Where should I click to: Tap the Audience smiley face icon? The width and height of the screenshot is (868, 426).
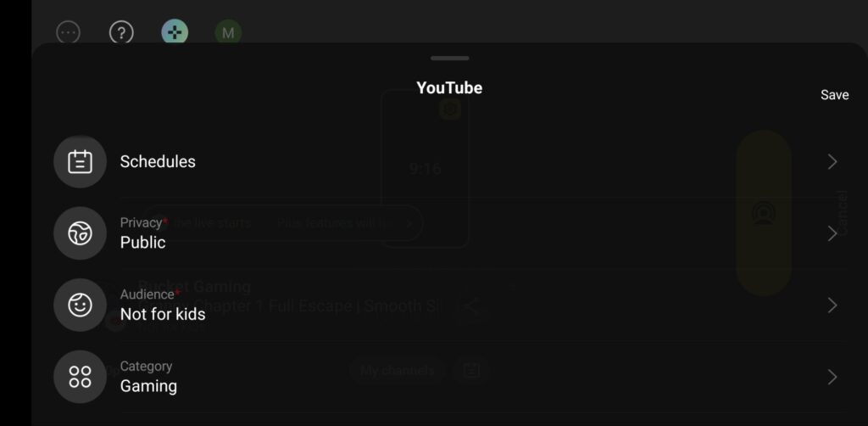(x=81, y=305)
